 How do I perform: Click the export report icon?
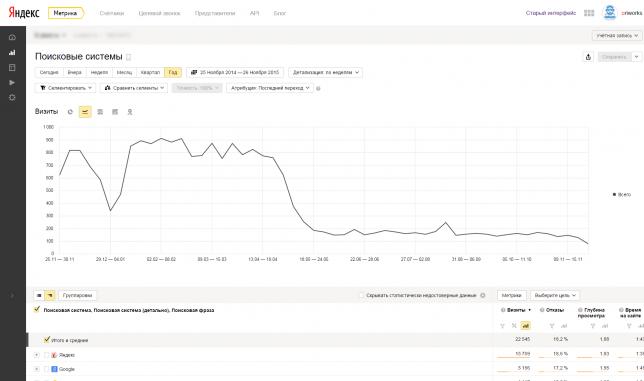(x=588, y=57)
